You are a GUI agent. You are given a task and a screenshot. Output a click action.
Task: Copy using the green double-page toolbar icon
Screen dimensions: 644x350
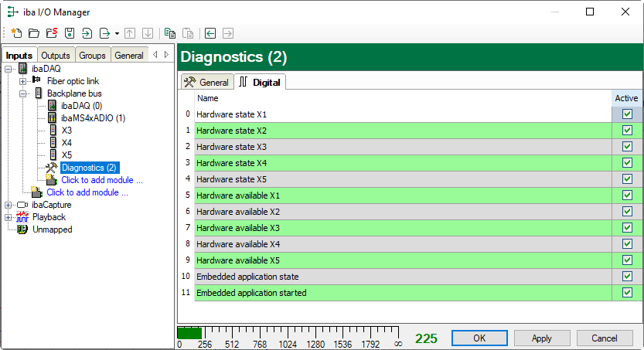(x=169, y=33)
